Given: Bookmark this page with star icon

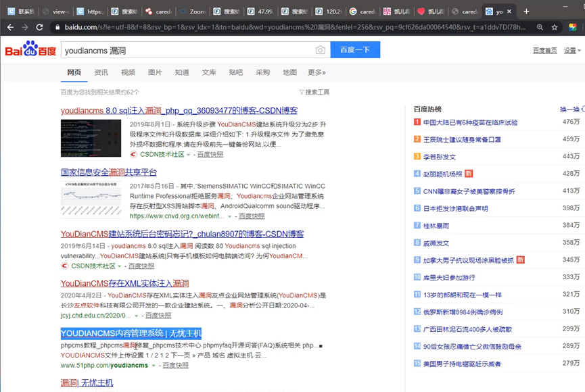Looking at the screenshot, I should tap(555, 27).
